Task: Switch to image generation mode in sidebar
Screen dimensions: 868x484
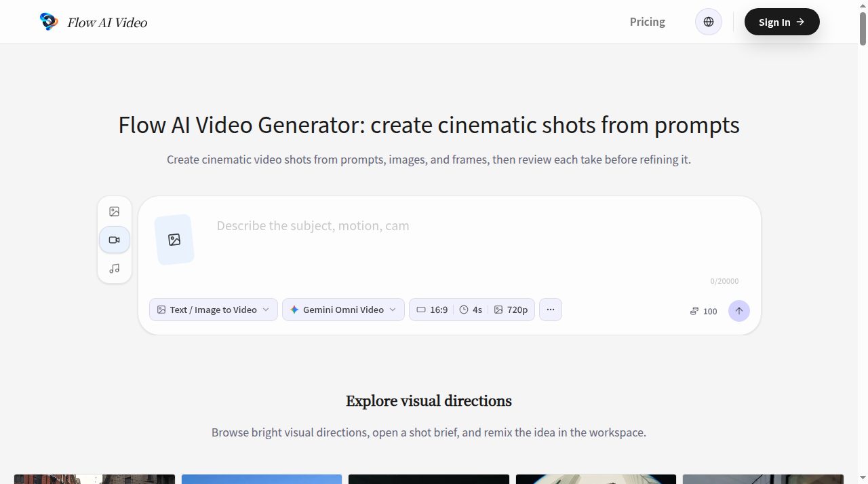Action: [115, 212]
